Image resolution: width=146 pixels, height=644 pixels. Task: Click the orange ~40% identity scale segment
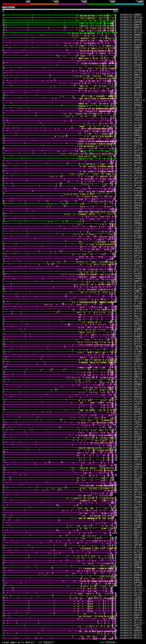(45, 4)
